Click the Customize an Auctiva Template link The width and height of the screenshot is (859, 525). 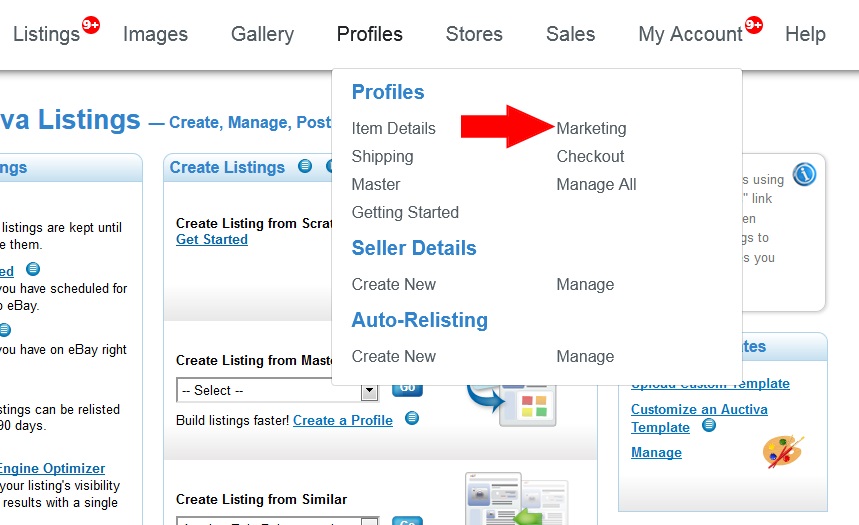click(x=699, y=418)
